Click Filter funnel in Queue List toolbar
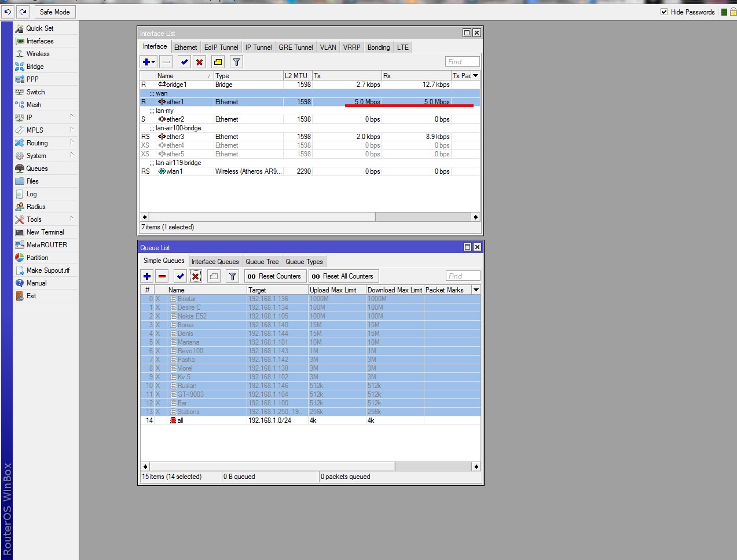The width and height of the screenshot is (737, 560). (232, 276)
